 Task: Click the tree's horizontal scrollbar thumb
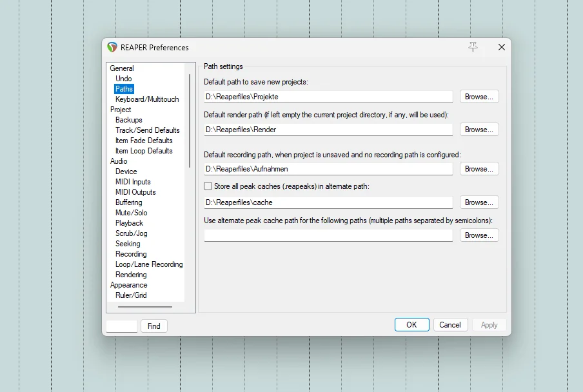click(145, 307)
